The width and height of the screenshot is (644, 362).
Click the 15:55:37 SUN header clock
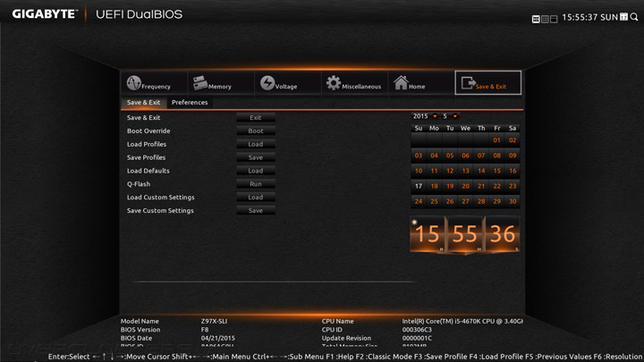[589, 17]
